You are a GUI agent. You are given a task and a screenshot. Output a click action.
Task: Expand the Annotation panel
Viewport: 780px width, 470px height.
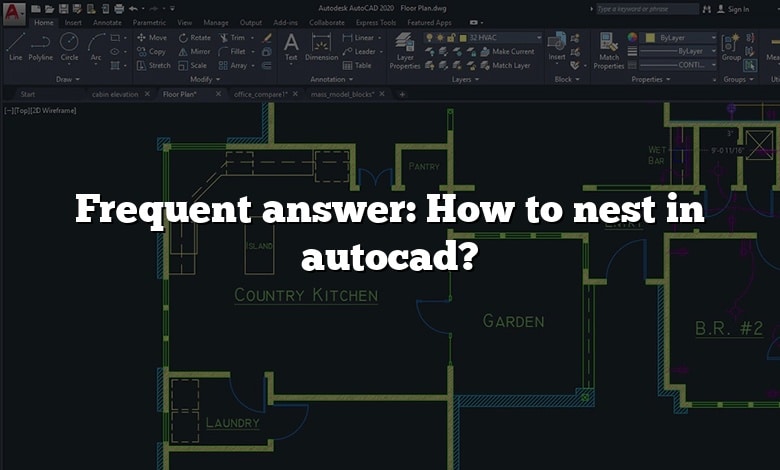tap(331, 79)
